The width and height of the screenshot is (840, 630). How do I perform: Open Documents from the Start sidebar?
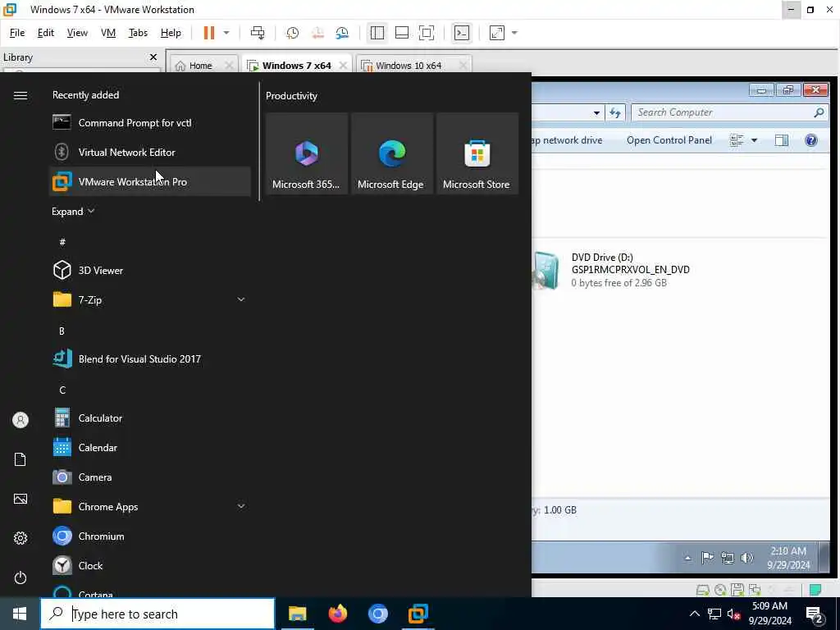[x=21, y=459]
